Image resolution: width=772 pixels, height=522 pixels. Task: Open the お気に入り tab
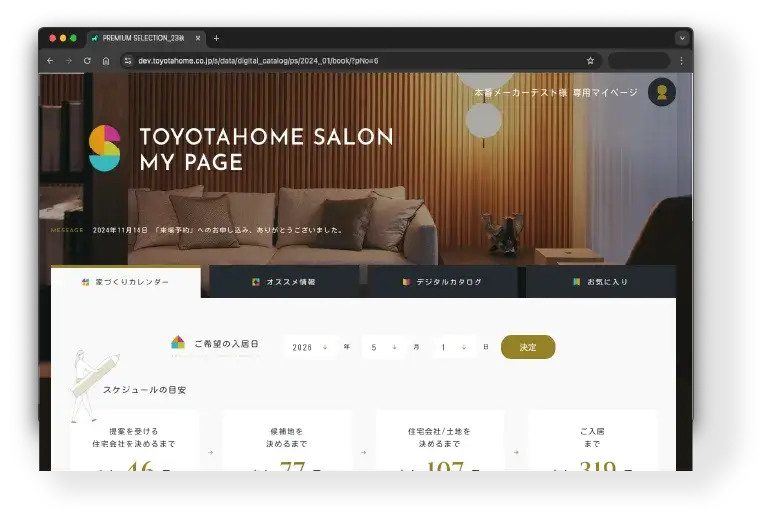pos(601,282)
